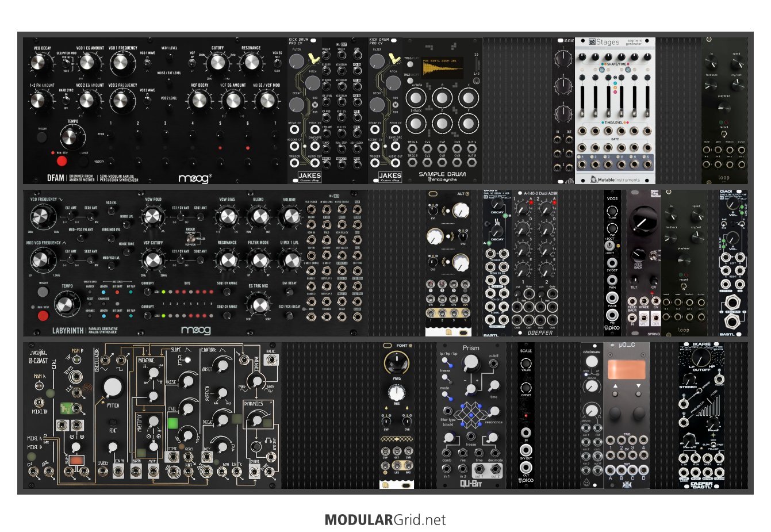Flip the DFAM VCF HP/LP switch

[x=193, y=62]
